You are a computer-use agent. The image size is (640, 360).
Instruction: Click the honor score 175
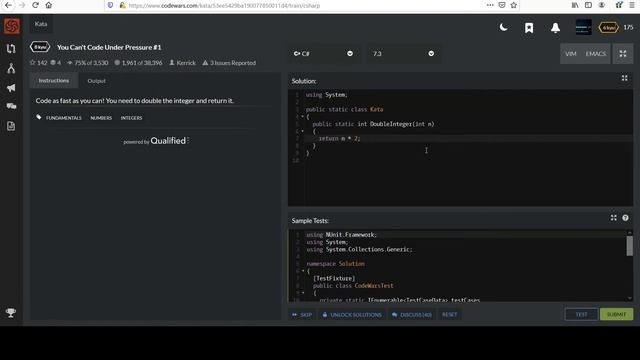coord(628,27)
